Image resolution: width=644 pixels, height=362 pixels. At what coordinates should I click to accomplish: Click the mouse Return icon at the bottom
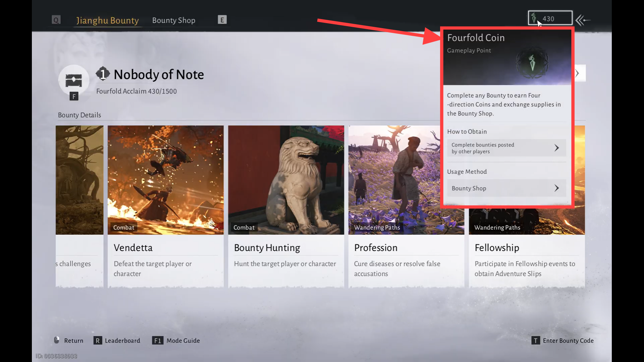(x=57, y=340)
